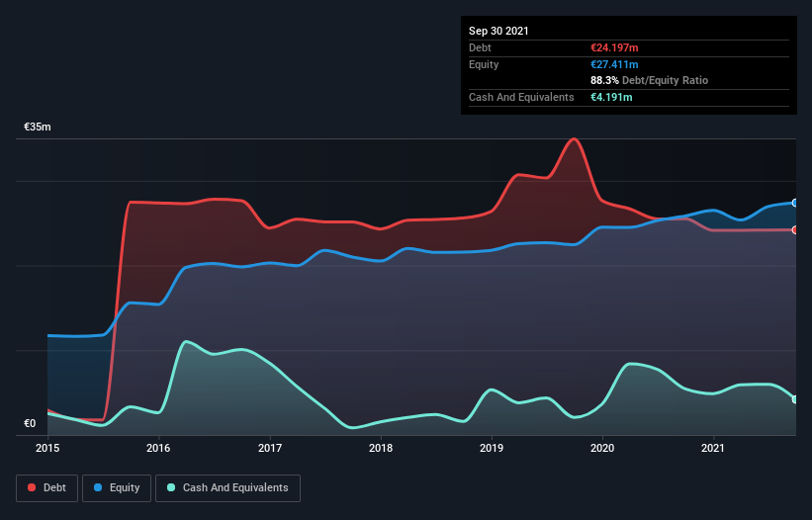The height and width of the screenshot is (520, 812).
Task: Click the Sep 30 2021 tooltip date
Action: click(x=498, y=31)
